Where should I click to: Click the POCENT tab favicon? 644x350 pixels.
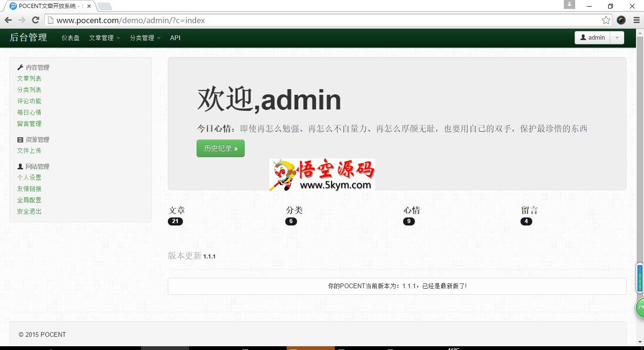coord(13,6)
